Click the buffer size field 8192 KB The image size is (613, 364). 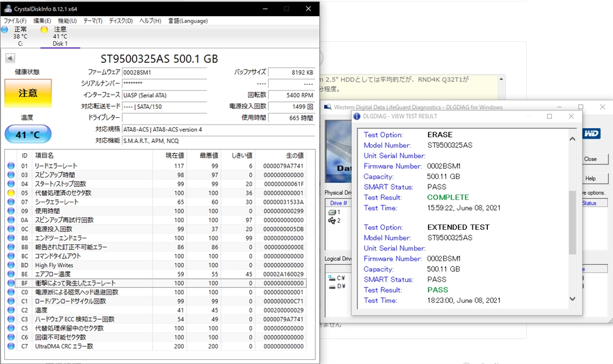pyautogui.click(x=292, y=72)
